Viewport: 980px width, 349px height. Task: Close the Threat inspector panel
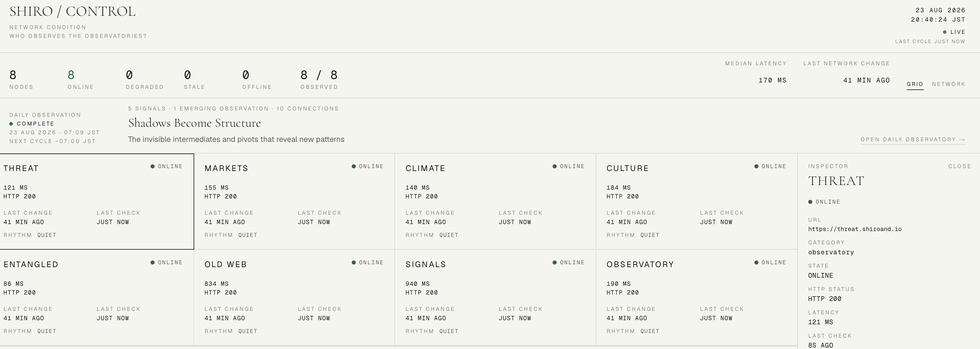point(959,166)
